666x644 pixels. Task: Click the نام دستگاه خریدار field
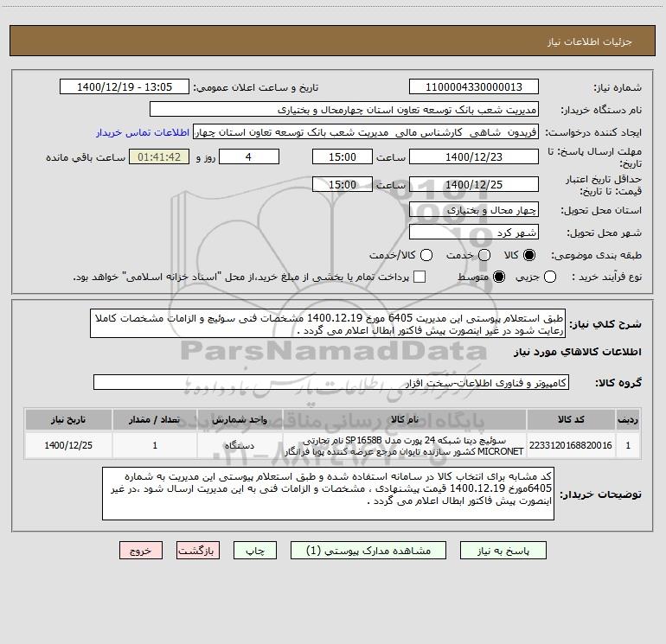coord(344,110)
